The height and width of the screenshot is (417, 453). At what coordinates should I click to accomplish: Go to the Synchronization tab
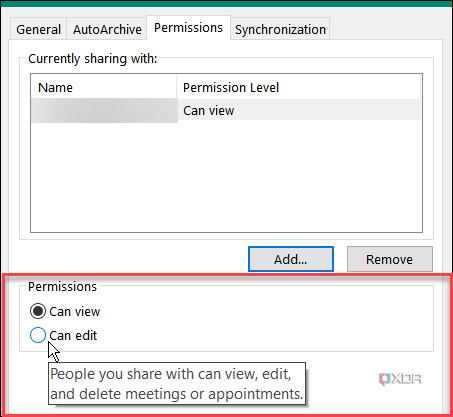[x=280, y=29]
